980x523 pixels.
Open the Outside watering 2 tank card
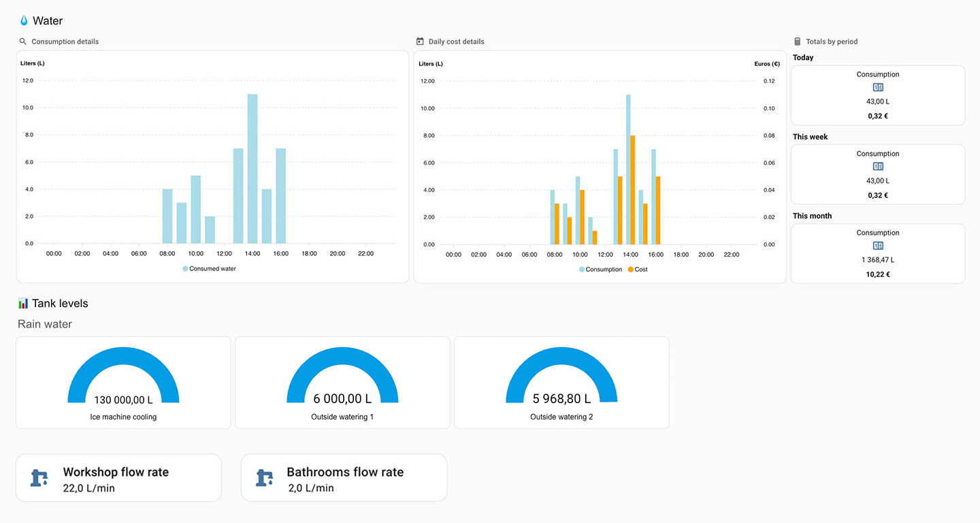(561, 383)
